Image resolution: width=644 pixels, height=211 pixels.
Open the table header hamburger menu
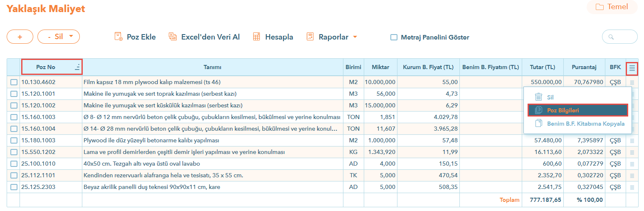pyautogui.click(x=632, y=67)
